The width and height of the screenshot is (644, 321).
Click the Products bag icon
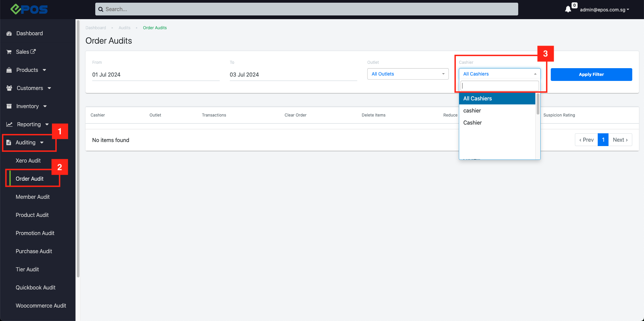click(x=9, y=70)
